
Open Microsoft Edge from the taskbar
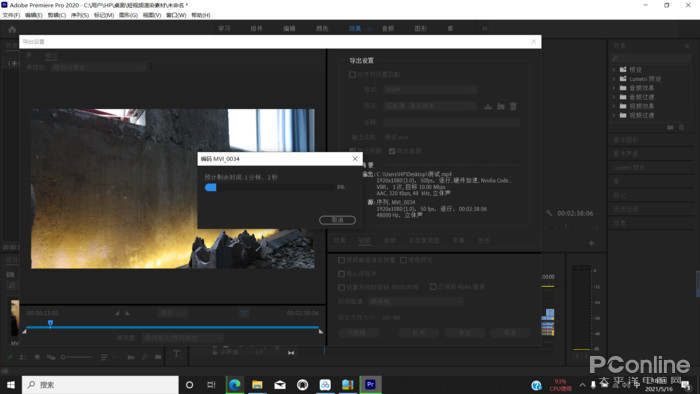tap(235, 385)
